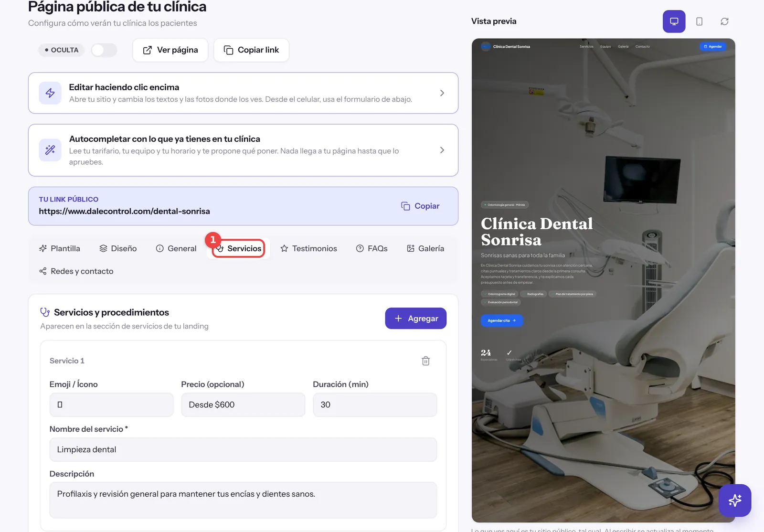Click the OCULTA status badge
764x532 pixels.
click(62, 50)
